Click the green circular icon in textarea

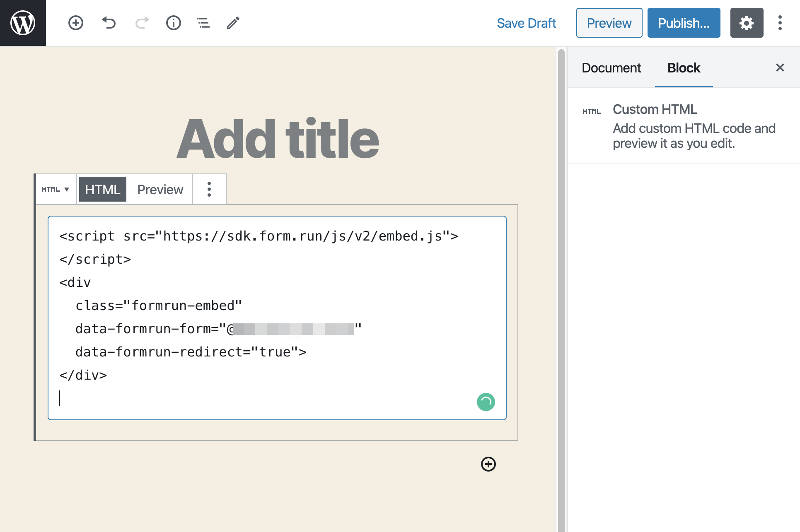click(486, 402)
